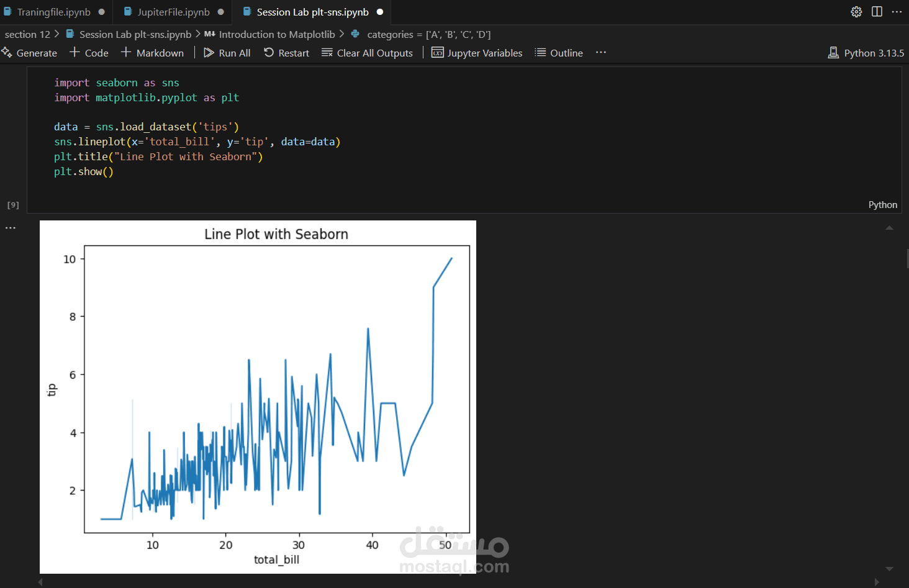Select the Jupyter Variables icon

coord(437,53)
